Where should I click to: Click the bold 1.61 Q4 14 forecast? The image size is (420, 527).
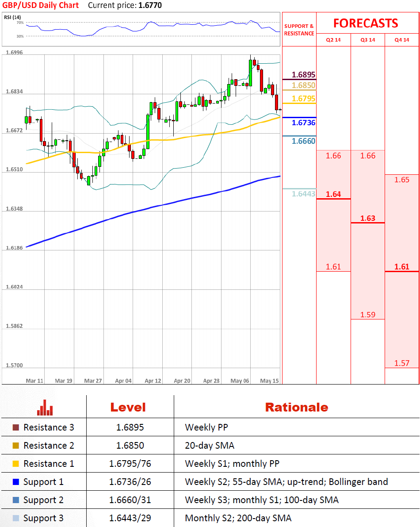click(x=402, y=267)
